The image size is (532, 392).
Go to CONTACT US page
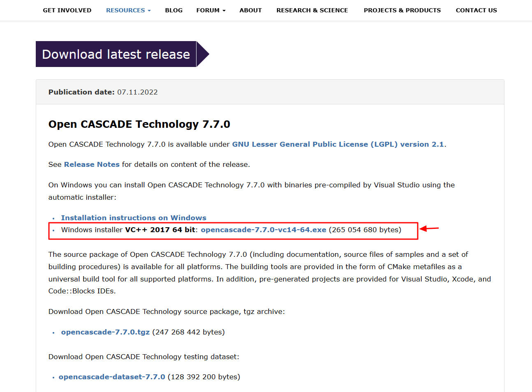click(x=476, y=10)
